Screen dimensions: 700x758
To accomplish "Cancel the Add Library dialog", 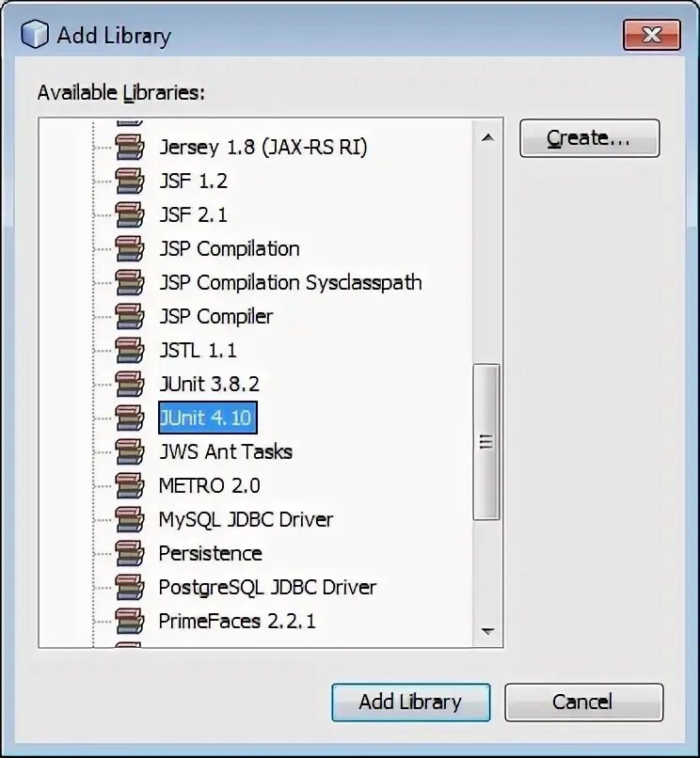I will (x=583, y=702).
